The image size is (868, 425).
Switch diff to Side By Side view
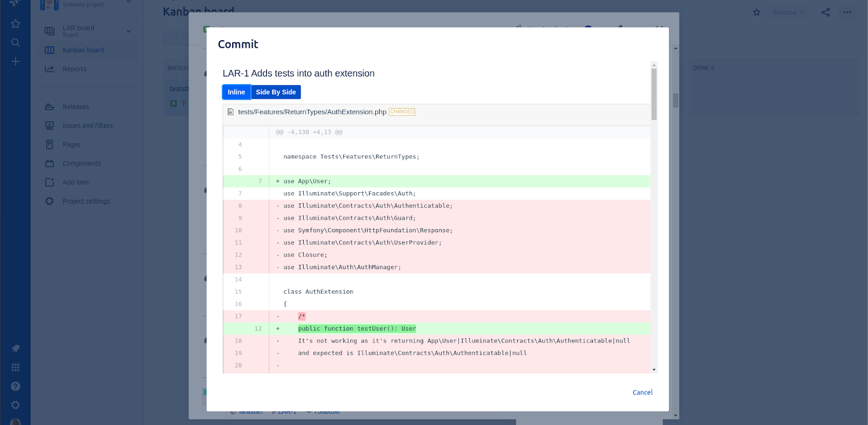coord(276,92)
